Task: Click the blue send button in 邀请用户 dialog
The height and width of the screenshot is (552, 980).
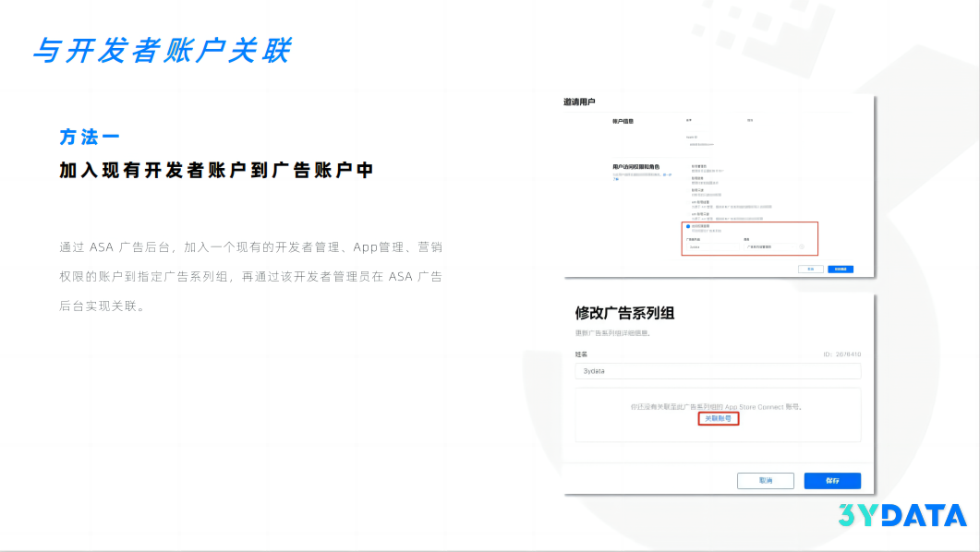Action: click(x=841, y=270)
